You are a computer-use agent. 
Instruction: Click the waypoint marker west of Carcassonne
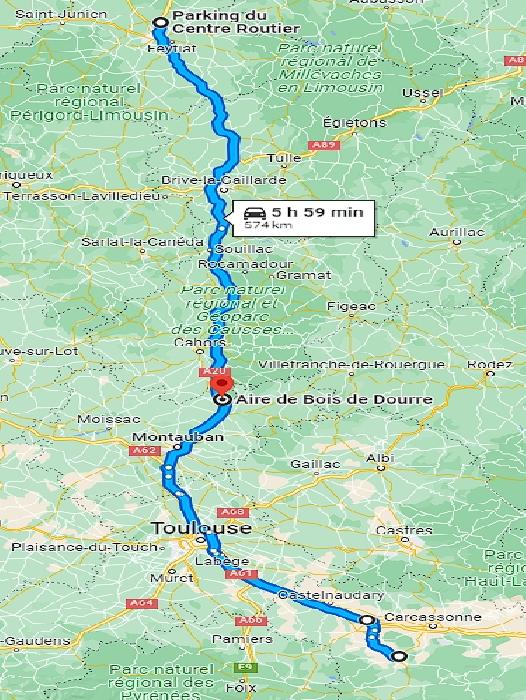[x=367, y=620]
